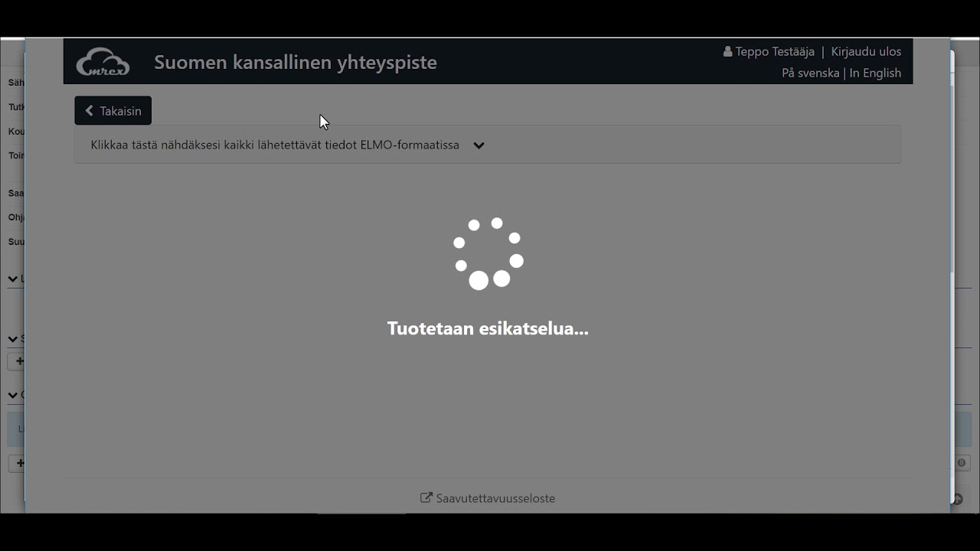Expand the ELMO-formaatissa details chevron

pos(479,145)
